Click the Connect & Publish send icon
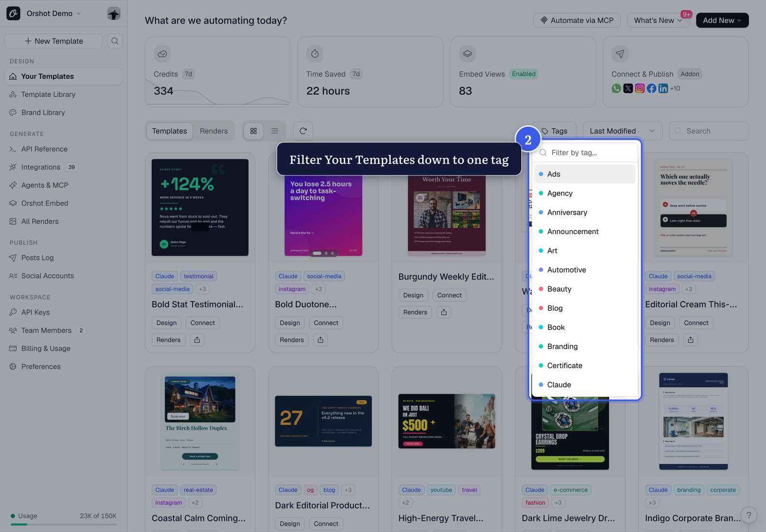 click(x=620, y=54)
